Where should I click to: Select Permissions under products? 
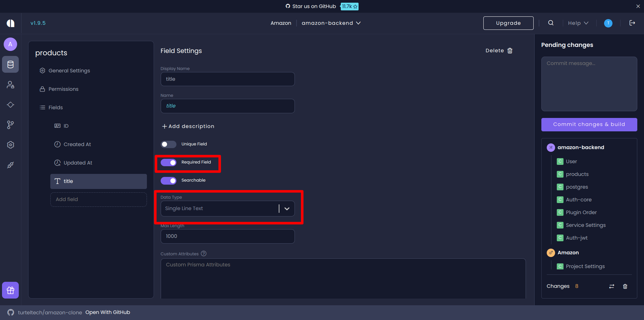(x=63, y=89)
